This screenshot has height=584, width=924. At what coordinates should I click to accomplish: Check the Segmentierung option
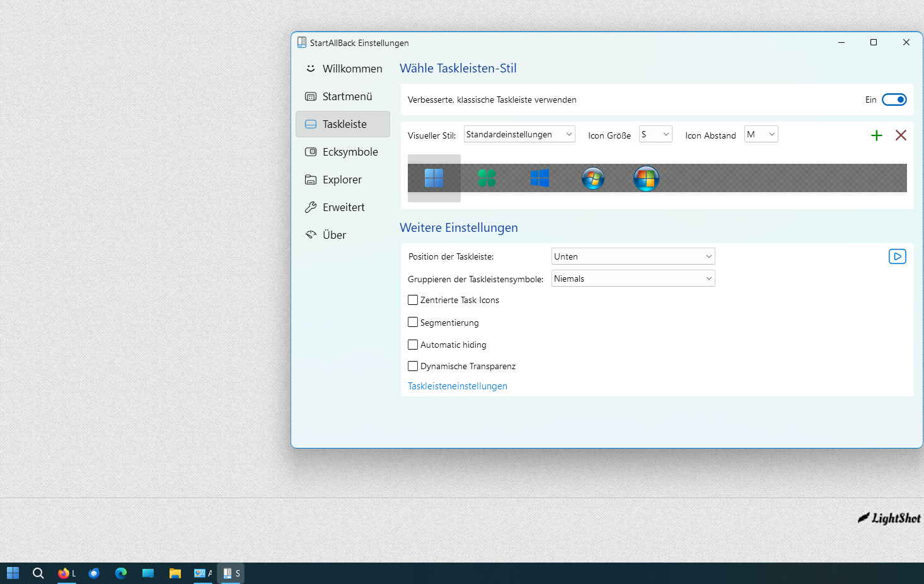click(x=413, y=322)
